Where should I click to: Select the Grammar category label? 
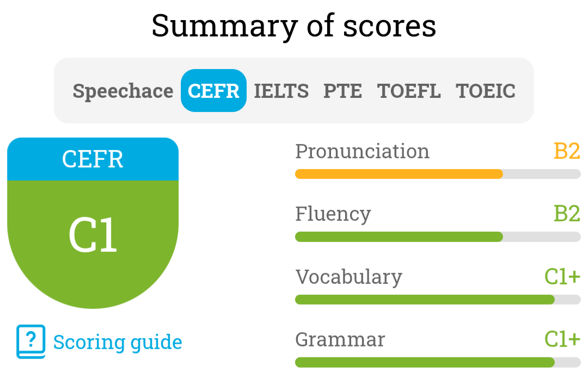(x=340, y=339)
